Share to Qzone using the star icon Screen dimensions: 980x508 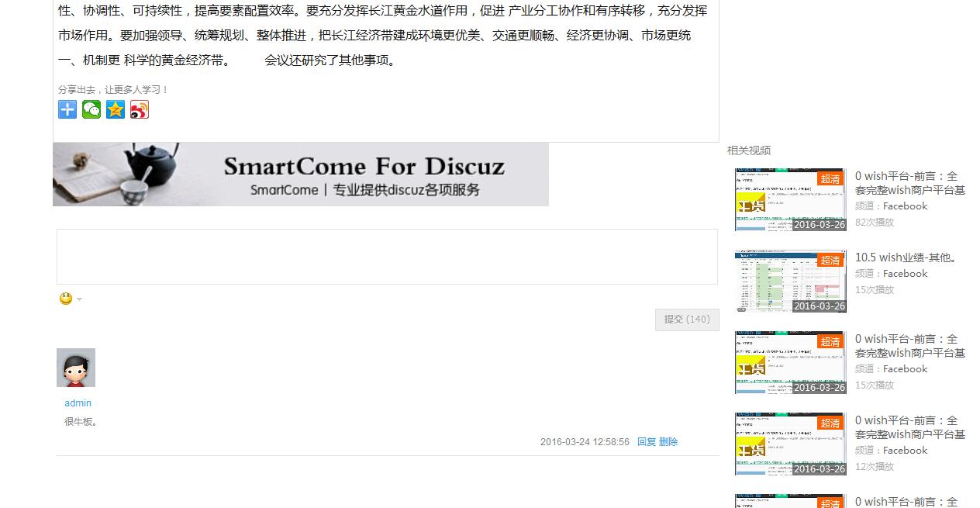(x=116, y=109)
